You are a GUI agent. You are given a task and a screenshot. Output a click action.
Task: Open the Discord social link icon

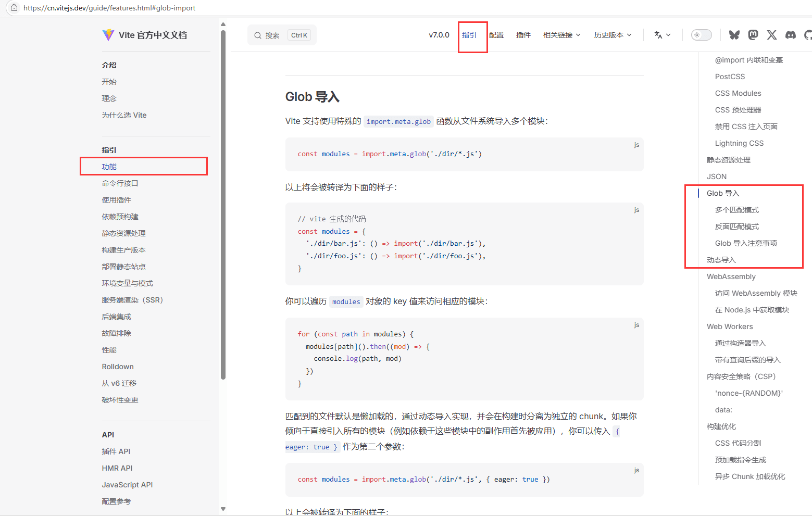pyautogui.click(x=791, y=35)
